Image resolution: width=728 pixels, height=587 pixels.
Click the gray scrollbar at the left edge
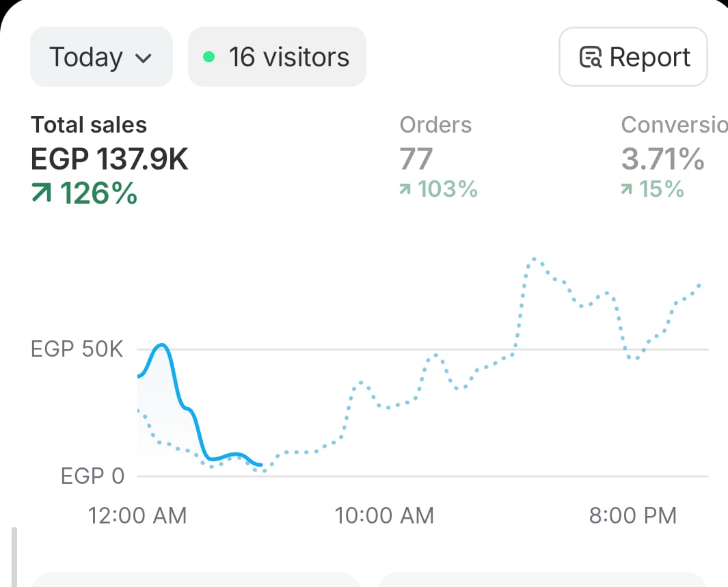point(14,556)
